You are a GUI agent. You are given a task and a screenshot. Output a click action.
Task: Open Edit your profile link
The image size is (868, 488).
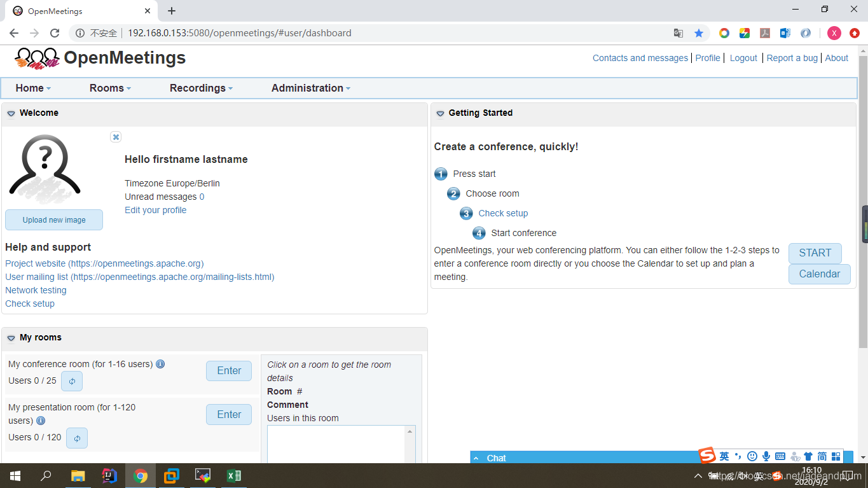pyautogui.click(x=156, y=210)
